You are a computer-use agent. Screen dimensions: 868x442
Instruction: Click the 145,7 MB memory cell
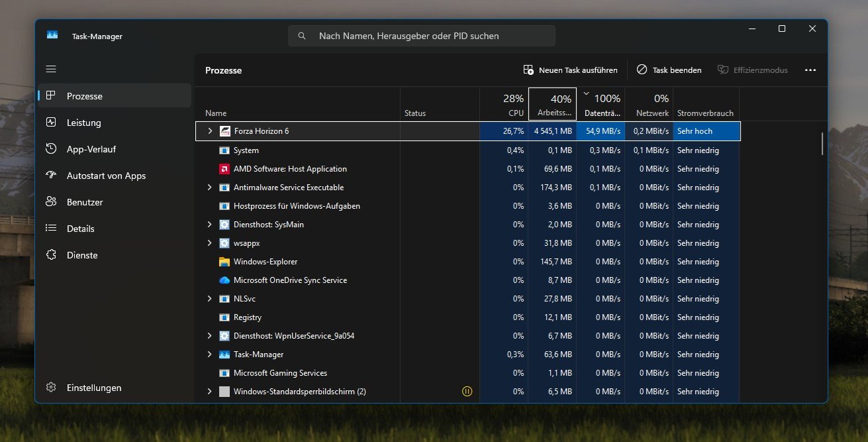553,262
